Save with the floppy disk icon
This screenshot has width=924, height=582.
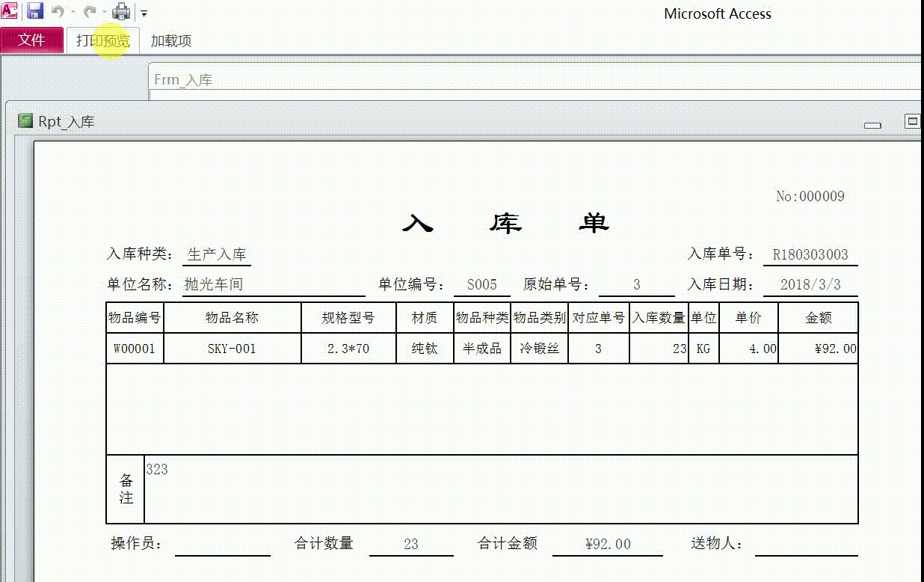coord(35,11)
